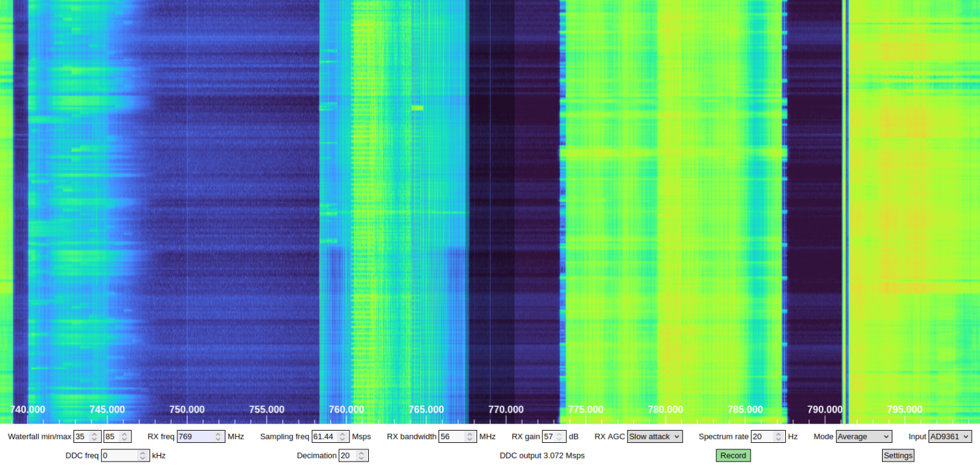
Task: Click the Spectrum rate input field
Action: 763,436
